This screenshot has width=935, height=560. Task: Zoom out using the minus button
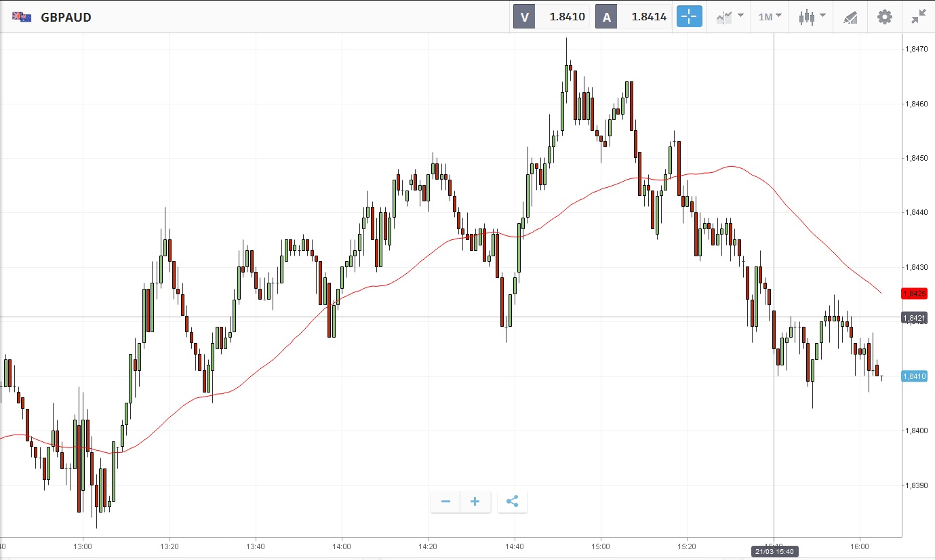(445, 502)
